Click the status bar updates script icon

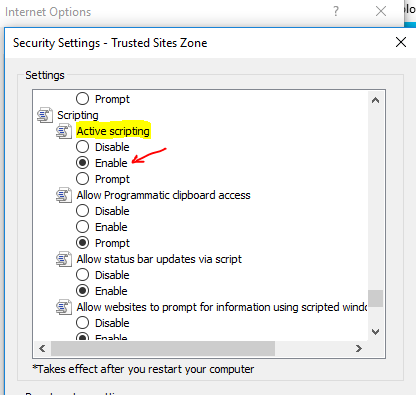(64, 259)
